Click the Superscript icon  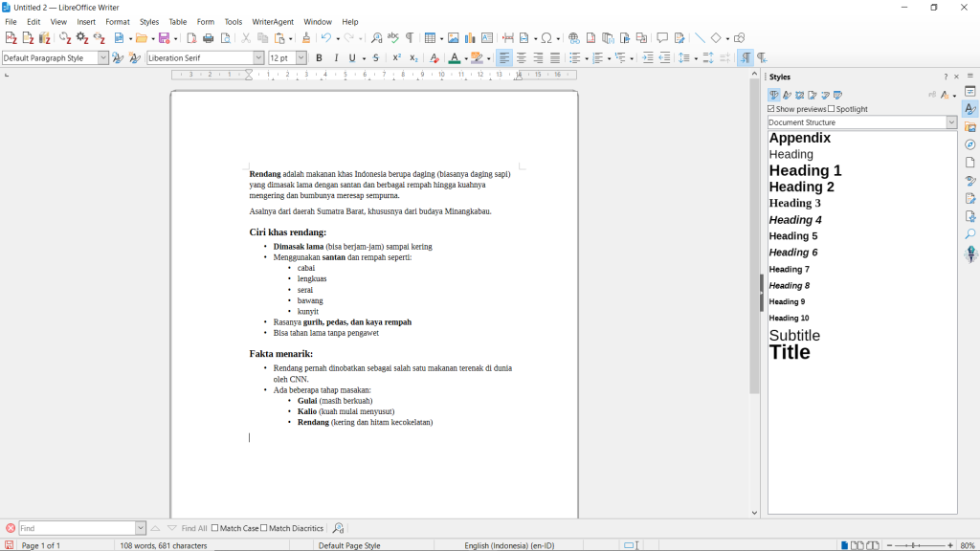397,58
